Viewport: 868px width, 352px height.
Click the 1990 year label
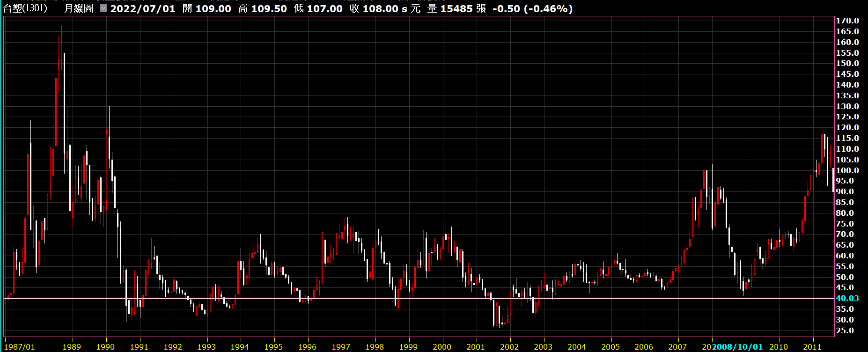105,347
